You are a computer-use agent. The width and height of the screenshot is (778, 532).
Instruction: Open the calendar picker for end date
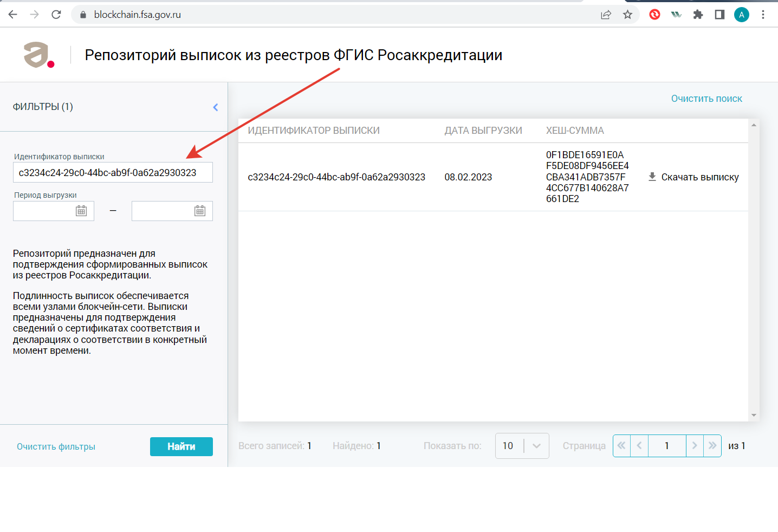pyautogui.click(x=200, y=211)
